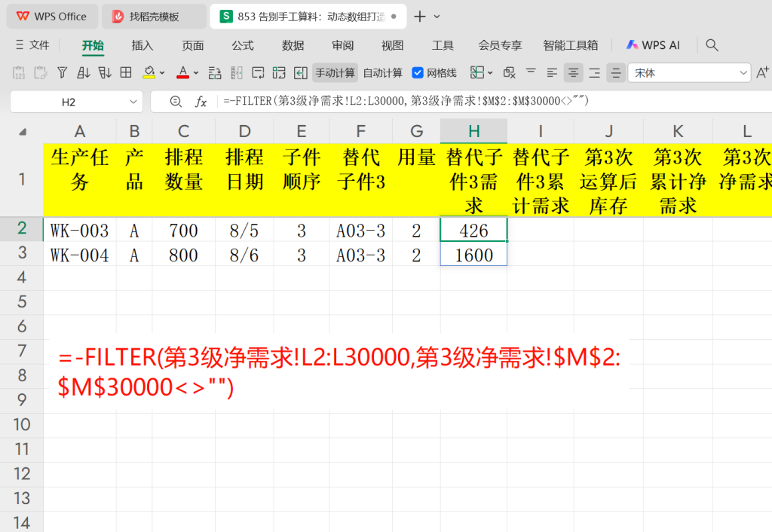The height and width of the screenshot is (532, 772).
Task: Open the font color dropdown arrow
Action: click(x=196, y=73)
